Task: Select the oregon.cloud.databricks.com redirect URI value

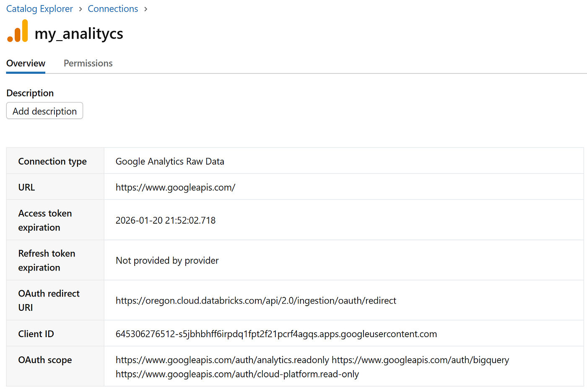Action: [256, 300]
